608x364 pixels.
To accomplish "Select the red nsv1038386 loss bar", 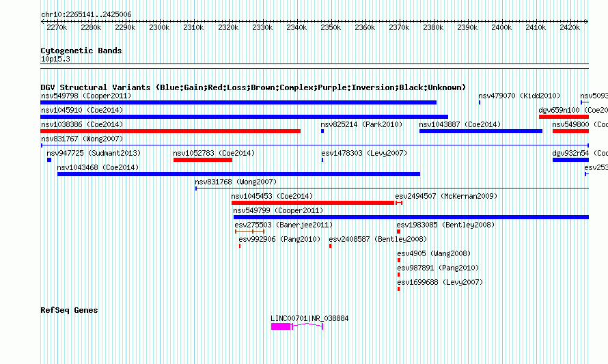I will (x=171, y=131).
